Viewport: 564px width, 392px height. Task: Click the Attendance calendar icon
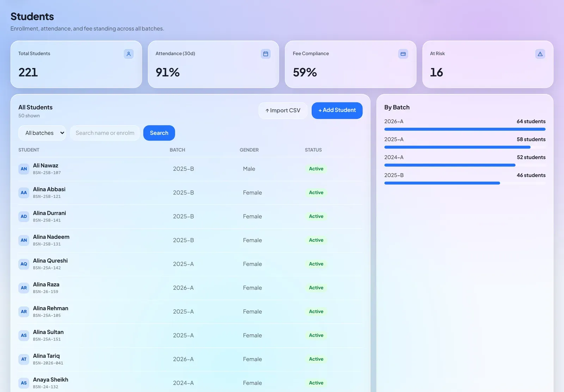[x=266, y=54]
